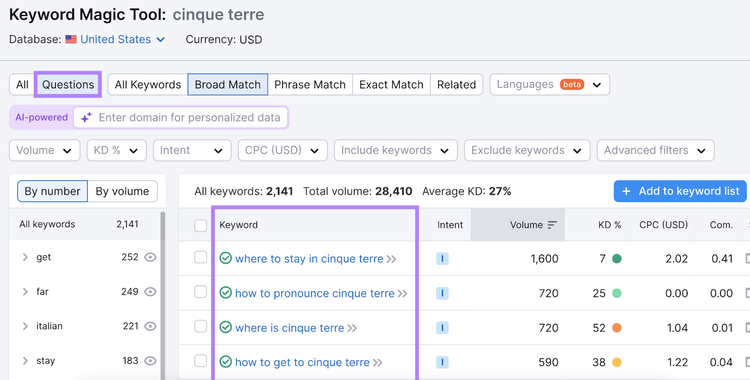Open 'how to get to cinque terre' link
The image size is (750, 380).
(302, 363)
